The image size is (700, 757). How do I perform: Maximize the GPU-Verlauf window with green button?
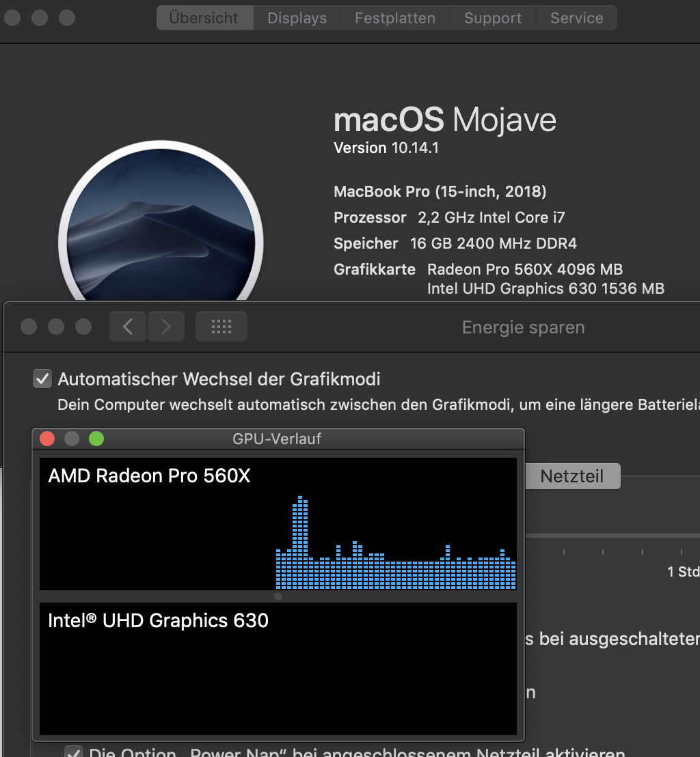click(96, 439)
